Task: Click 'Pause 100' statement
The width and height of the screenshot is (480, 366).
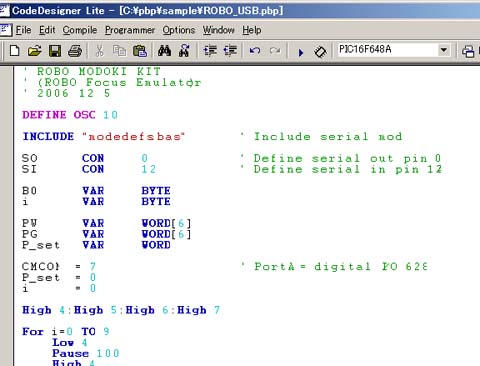Action: tap(86, 353)
